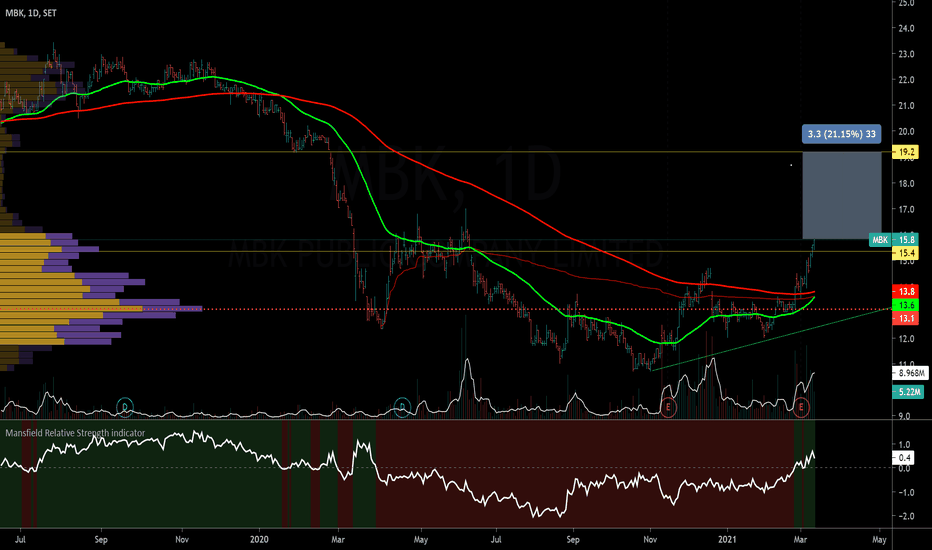
Task: Select the Mansfield Relative Strength indicator label
Action: click(75, 433)
